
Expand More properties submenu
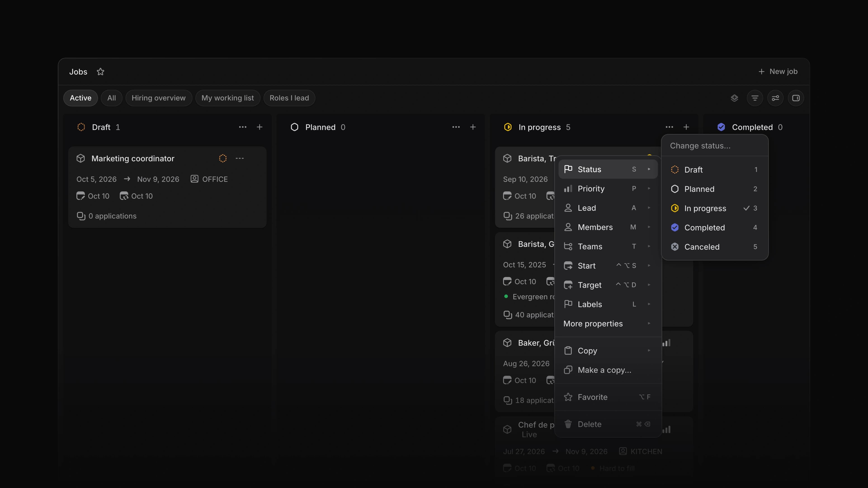(x=608, y=324)
